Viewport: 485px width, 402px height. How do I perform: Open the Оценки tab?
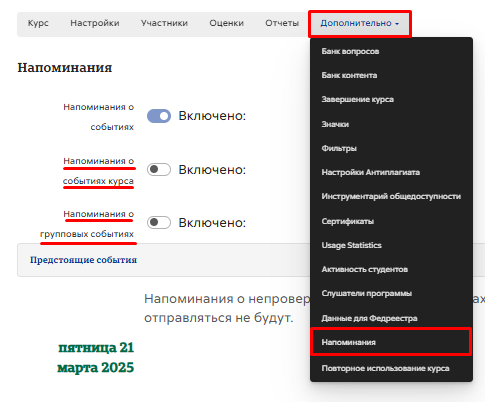click(x=226, y=23)
